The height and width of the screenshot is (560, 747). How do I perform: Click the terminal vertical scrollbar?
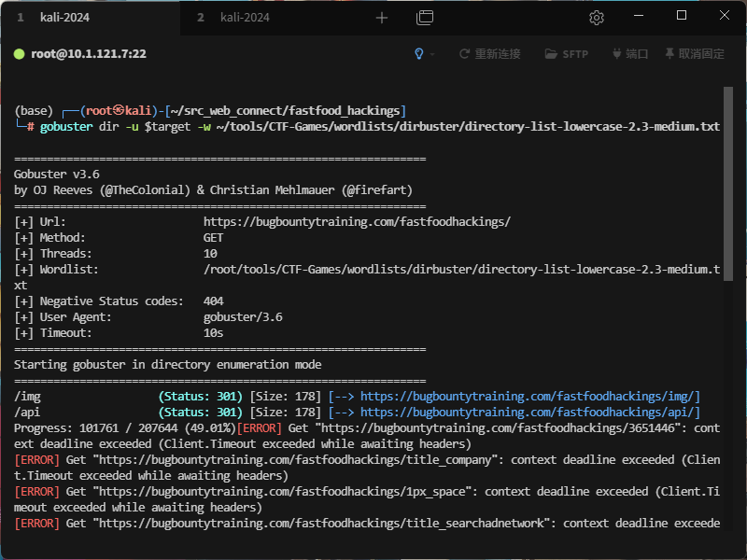pos(728,187)
